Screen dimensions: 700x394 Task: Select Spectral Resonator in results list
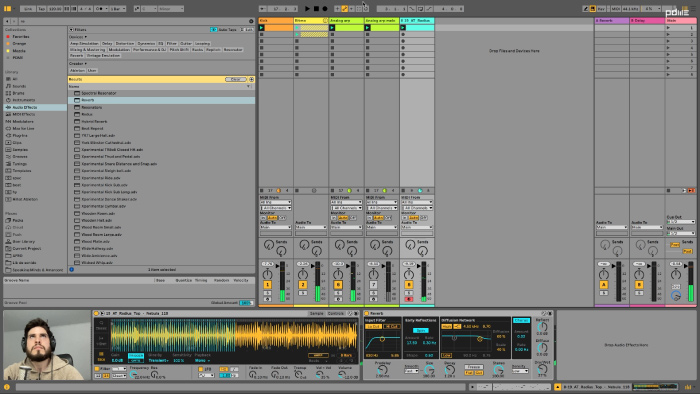click(x=99, y=93)
